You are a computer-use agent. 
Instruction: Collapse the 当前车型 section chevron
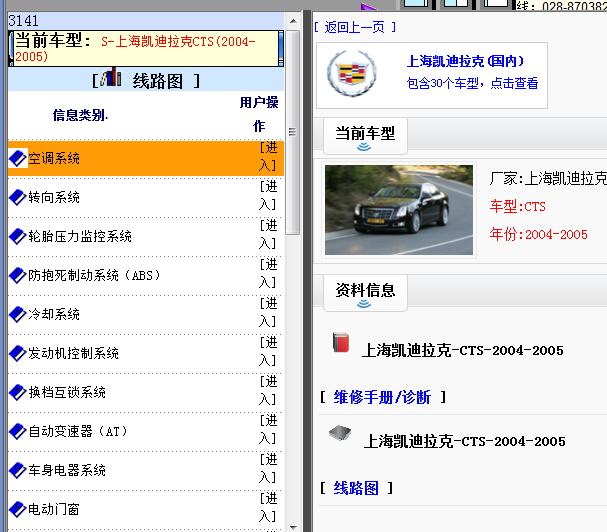coord(364,147)
